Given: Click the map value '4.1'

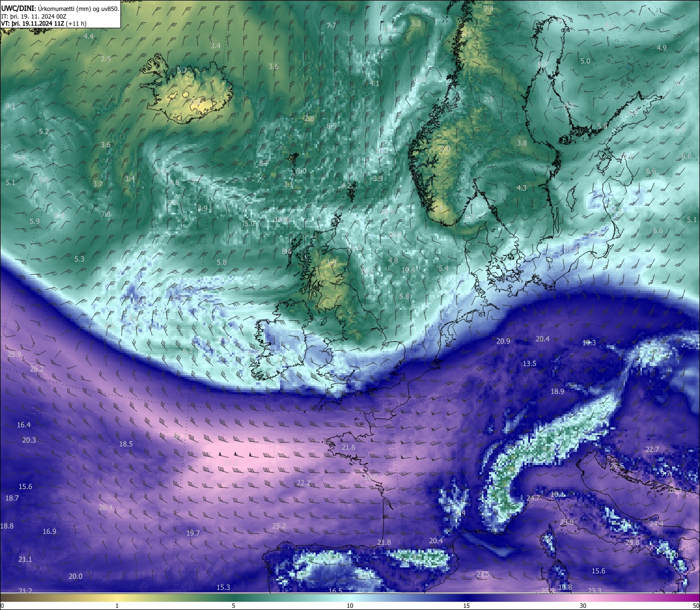Looking at the screenshot, I should coord(375,83).
